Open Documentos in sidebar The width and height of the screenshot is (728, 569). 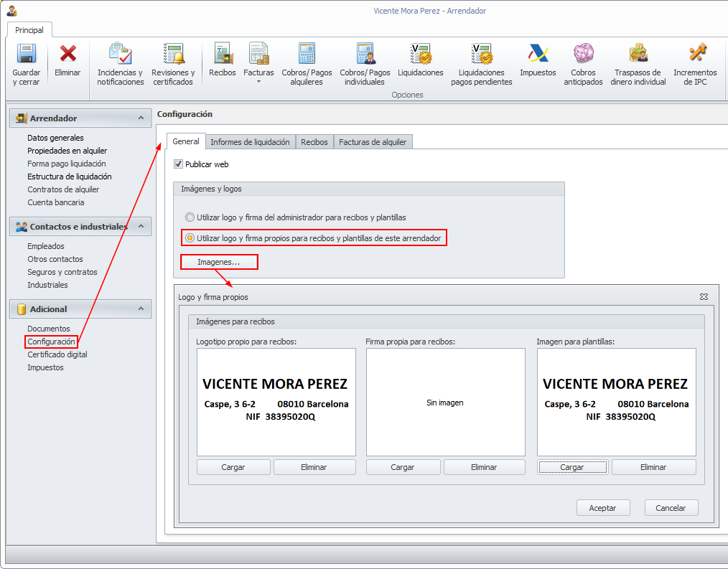48,329
